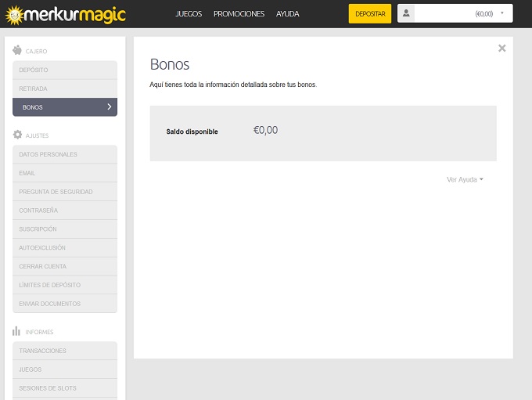The image size is (532, 400).
Task: Close the Bonos panel with X
Action: pyautogui.click(x=501, y=49)
